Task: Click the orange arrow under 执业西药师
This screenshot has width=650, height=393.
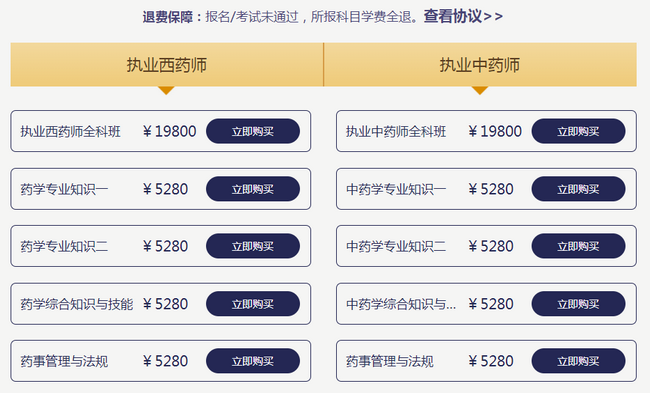Action: coord(166,90)
